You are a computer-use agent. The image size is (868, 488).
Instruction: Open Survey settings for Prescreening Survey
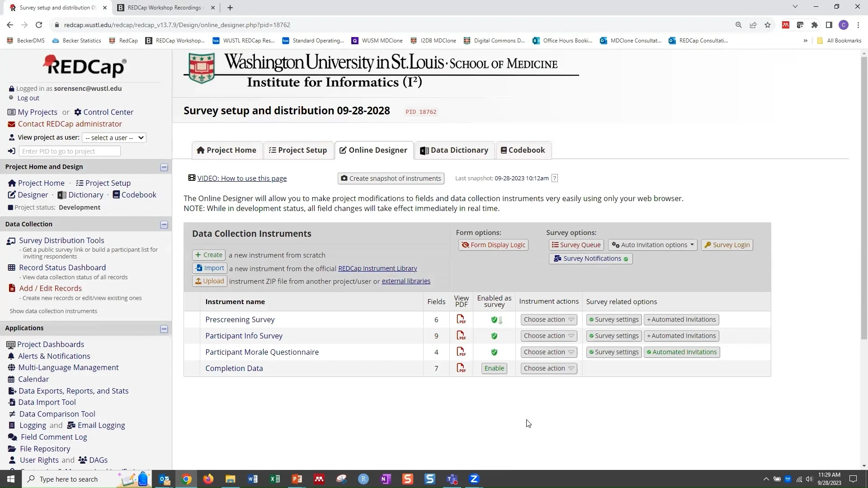[x=614, y=319]
